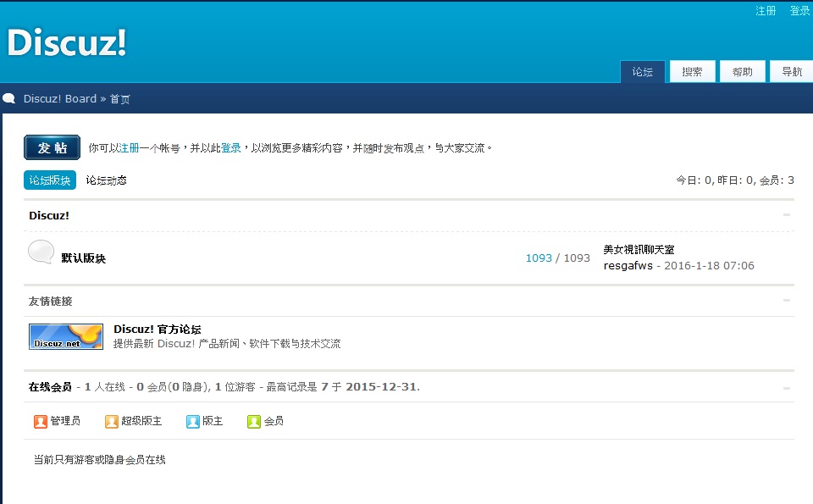Open the 美女視訊聊天室 latest post
Viewport: 813px width, 504px height.
click(639, 249)
